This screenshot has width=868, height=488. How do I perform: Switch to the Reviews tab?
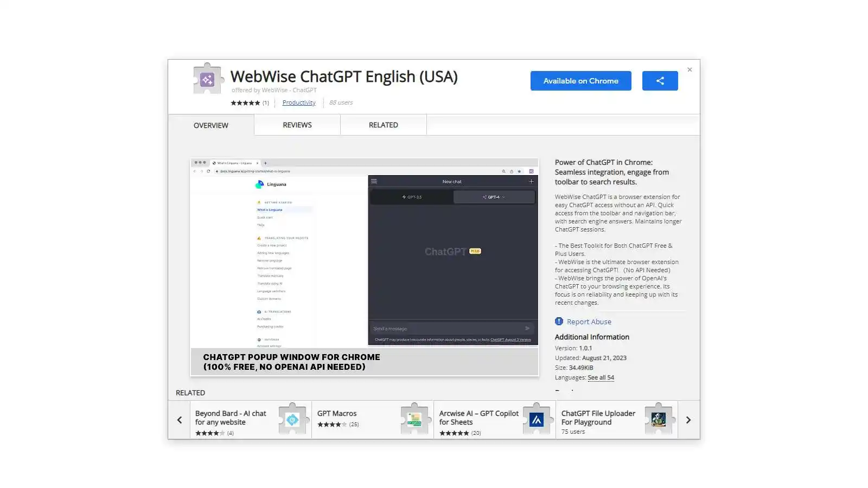click(297, 125)
